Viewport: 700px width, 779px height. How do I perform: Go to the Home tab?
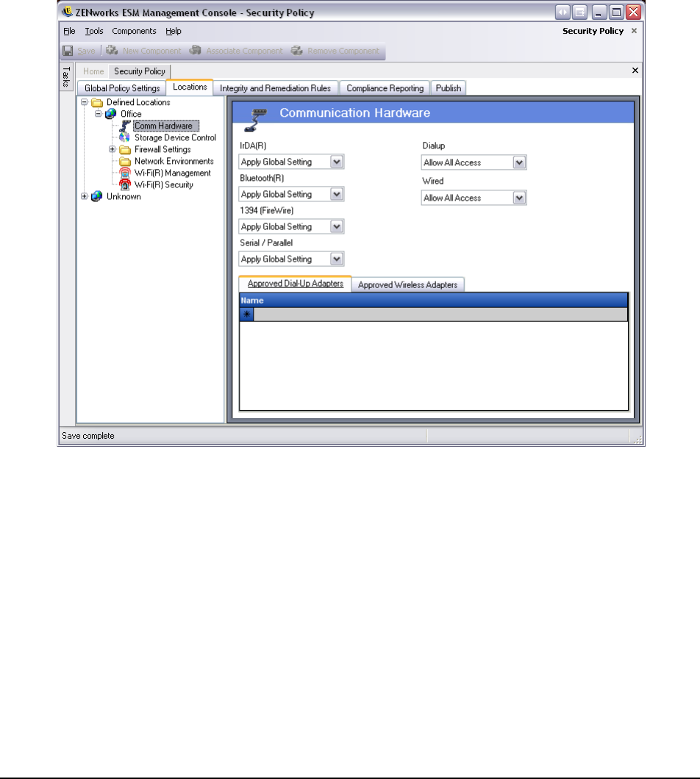pyautogui.click(x=93, y=71)
